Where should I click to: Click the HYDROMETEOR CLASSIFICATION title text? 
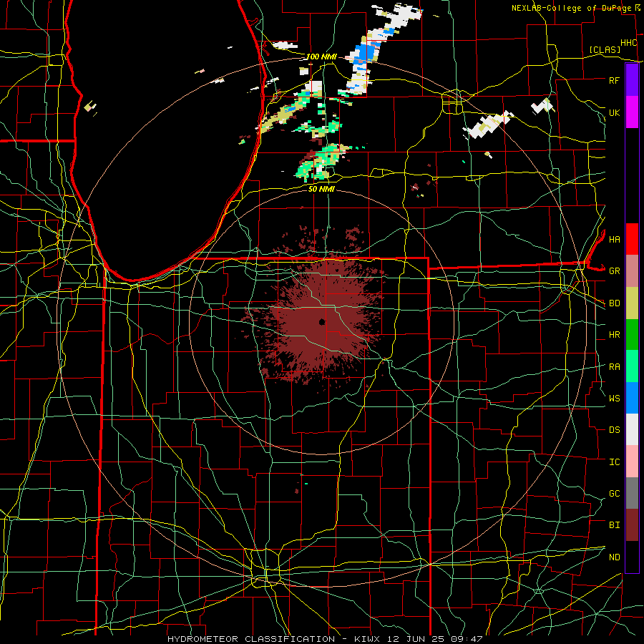click(x=251, y=639)
